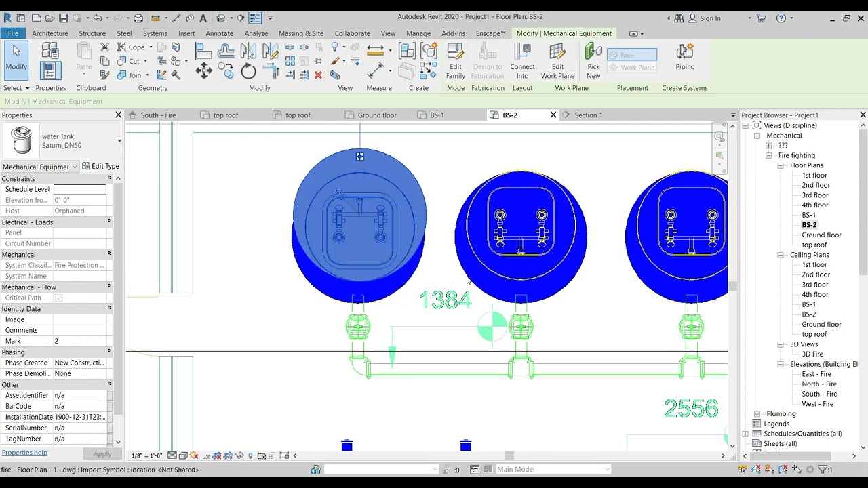Click the Print icon in quick access toolbar
The width and height of the screenshot is (868, 488).
[x=138, y=18]
